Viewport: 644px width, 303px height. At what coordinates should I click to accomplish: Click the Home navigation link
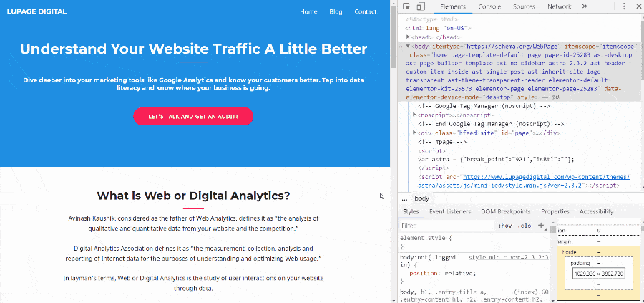click(308, 11)
